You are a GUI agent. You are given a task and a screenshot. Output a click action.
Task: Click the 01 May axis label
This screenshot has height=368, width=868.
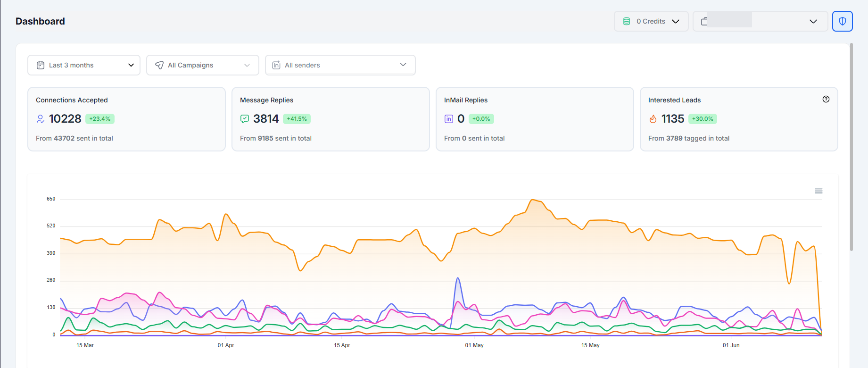[474, 345]
